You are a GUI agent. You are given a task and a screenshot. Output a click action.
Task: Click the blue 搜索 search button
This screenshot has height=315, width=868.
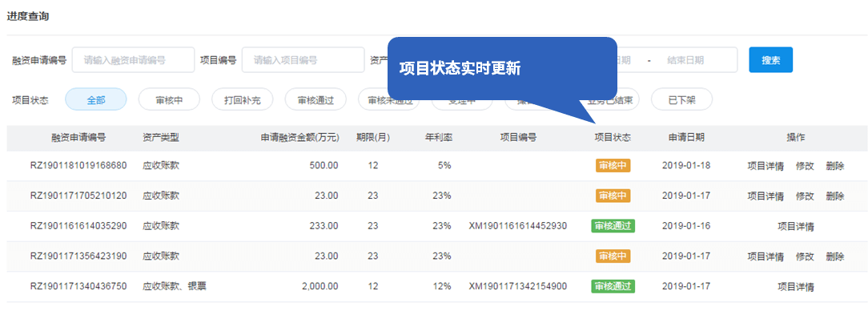pyautogui.click(x=770, y=60)
